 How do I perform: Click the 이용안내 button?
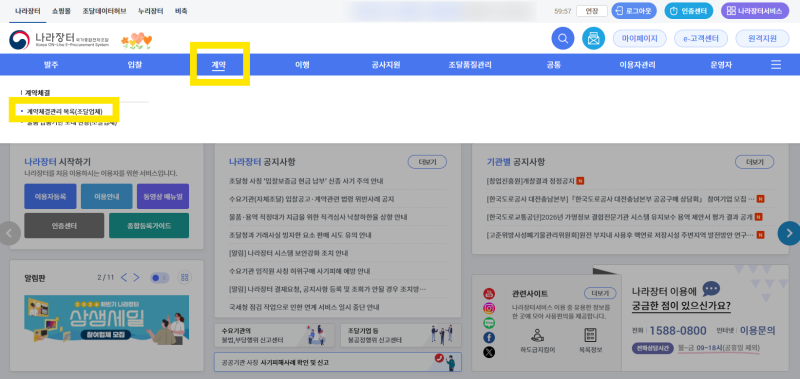[107, 196]
